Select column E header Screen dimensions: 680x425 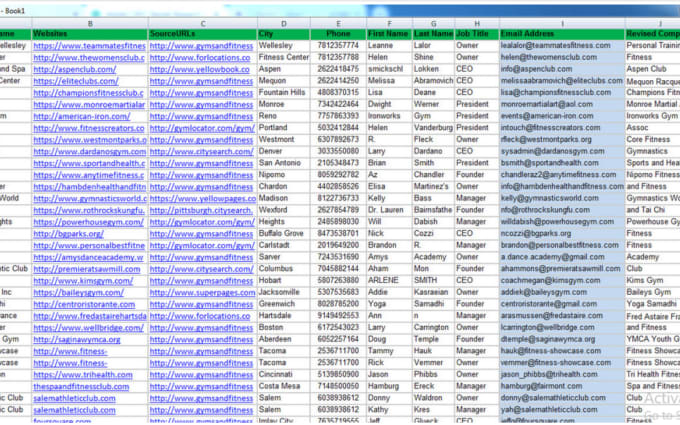338,23
